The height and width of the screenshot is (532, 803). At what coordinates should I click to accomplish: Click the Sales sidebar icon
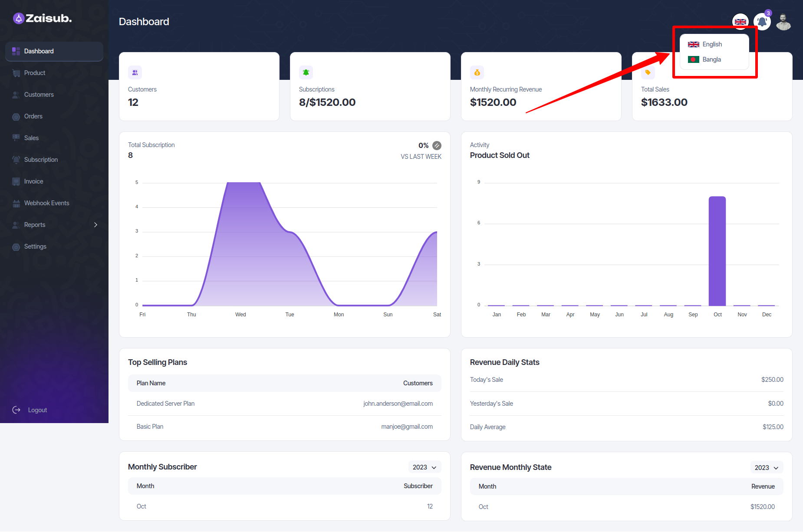(16, 138)
